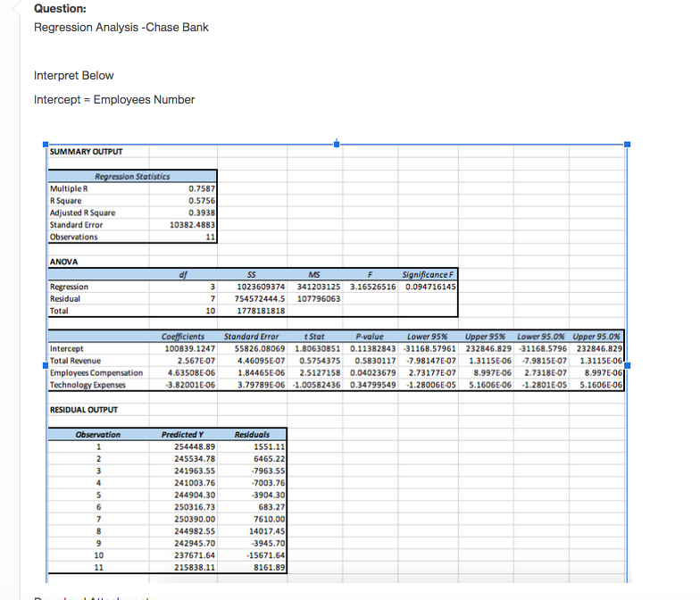Select the Technology Expenses row label
The image size is (700, 600).
coord(88,385)
